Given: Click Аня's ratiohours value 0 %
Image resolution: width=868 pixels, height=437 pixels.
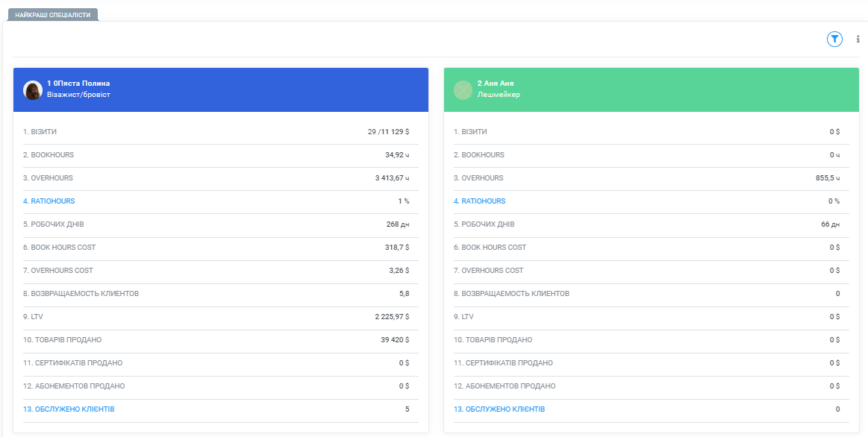Looking at the screenshot, I should (834, 201).
